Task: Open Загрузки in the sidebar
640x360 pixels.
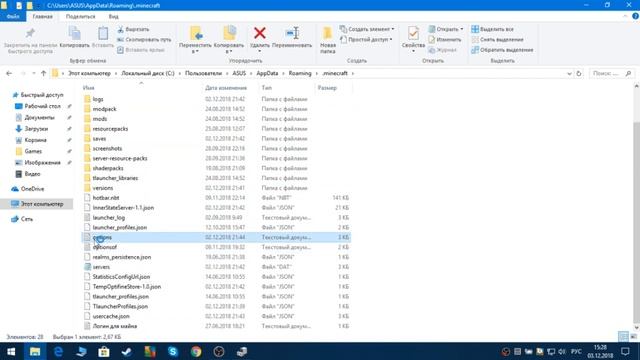Action: 36,129
